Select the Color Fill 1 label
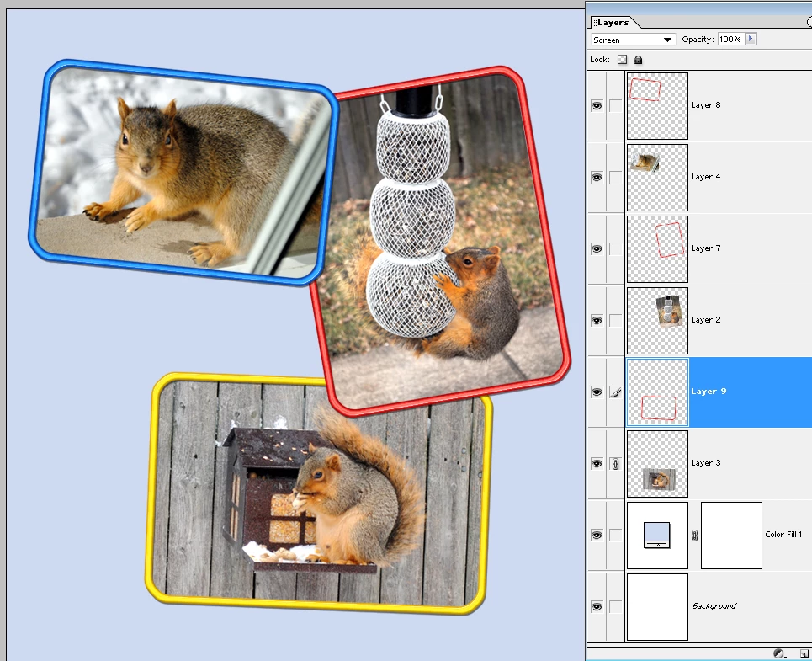Screen dimensions: 812x661 pyautogui.click(x=783, y=534)
